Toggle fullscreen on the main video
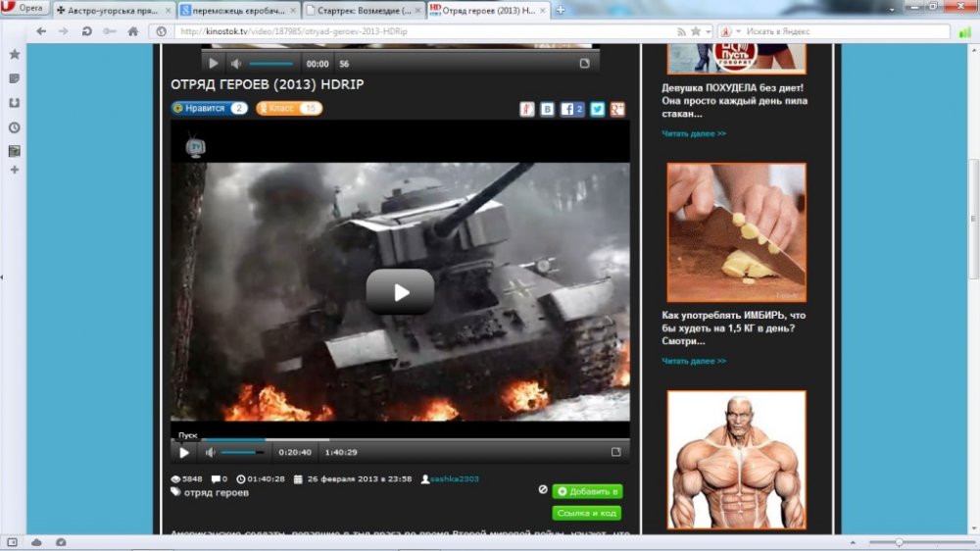Screen dimensions: 980x551 (615, 452)
